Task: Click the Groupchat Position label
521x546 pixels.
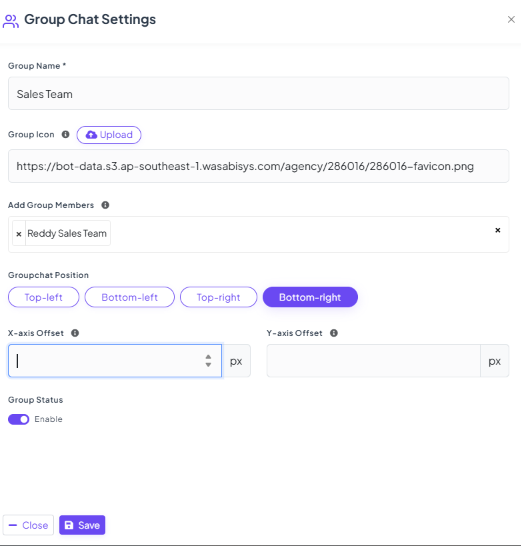Action: coord(48,275)
